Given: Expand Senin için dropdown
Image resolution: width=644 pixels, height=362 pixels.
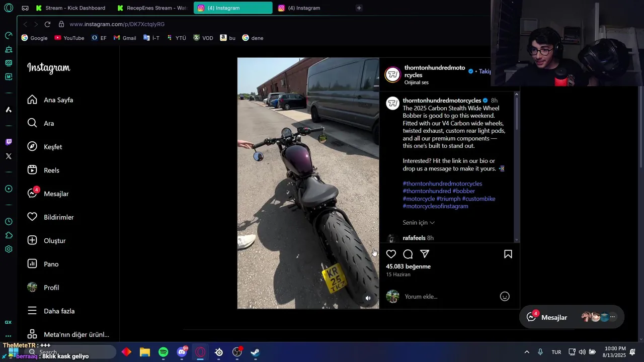Looking at the screenshot, I should tap(419, 222).
